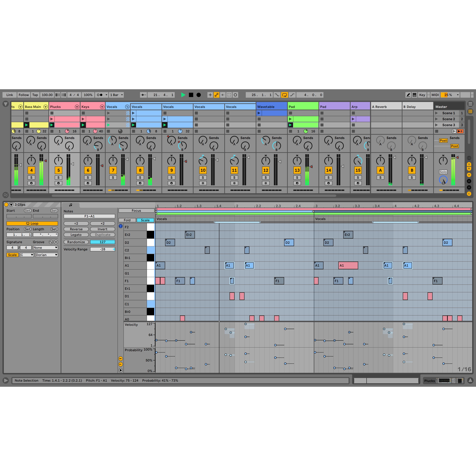
Task: Click the Velocity Range slider field
Action: (x=102, y=249)
